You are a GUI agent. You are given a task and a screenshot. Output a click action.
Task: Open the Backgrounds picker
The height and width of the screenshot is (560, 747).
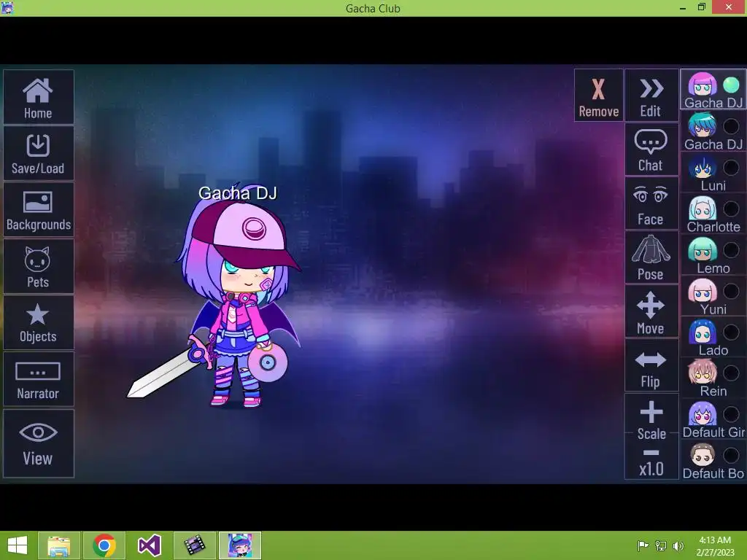click(38, 209)
